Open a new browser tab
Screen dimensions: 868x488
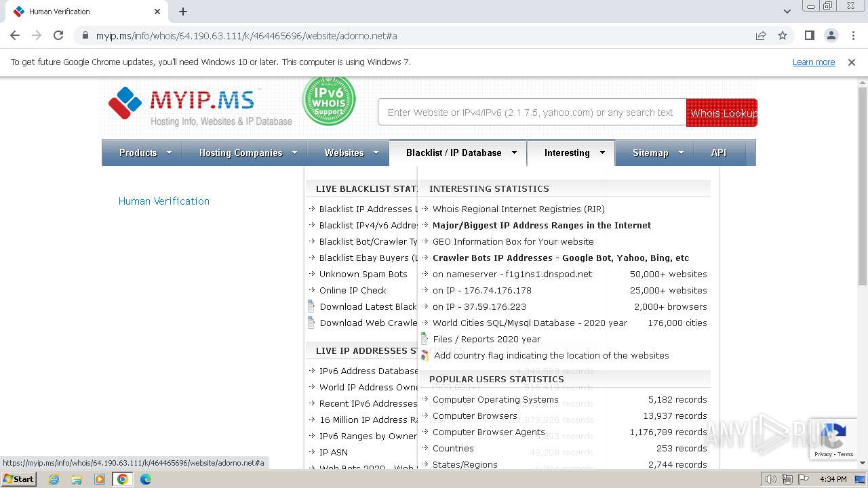tap(183, 12)
